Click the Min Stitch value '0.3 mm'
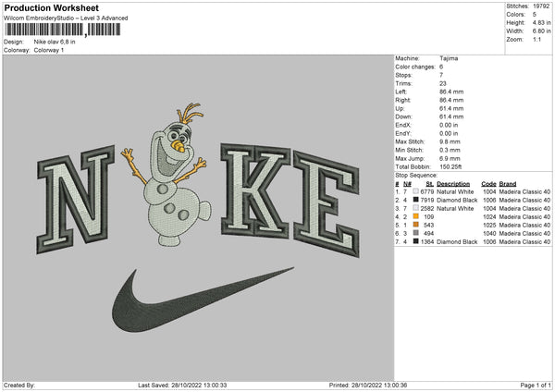This screenshot has height=392, width=555. tap(450, 150)
